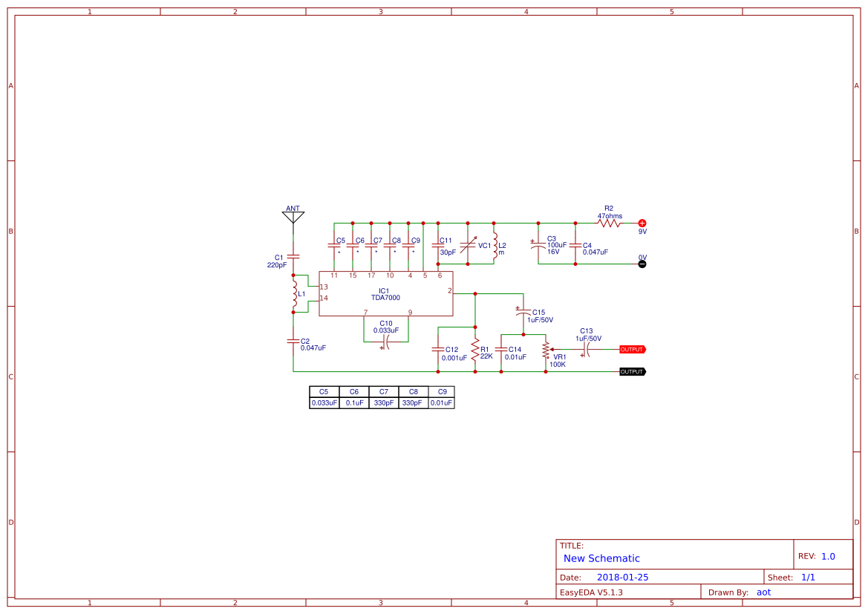Select resistor R1 22K symbol
The image size is (868, 614).
(476, 350)
